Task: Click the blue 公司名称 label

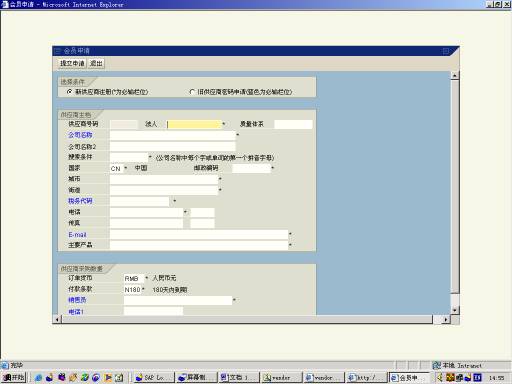Action: 80,135
